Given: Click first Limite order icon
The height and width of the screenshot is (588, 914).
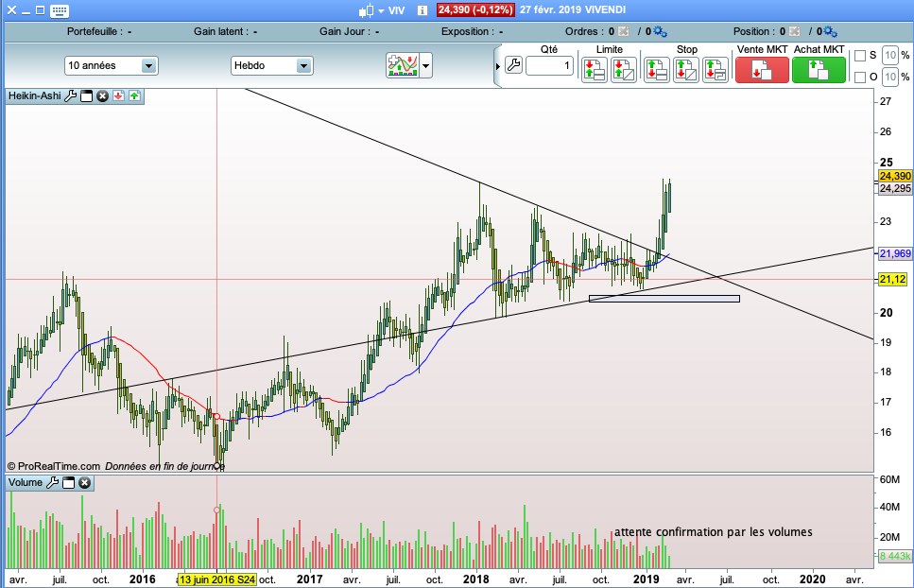Looking at the screenshot, I should [x=595, y=70].
